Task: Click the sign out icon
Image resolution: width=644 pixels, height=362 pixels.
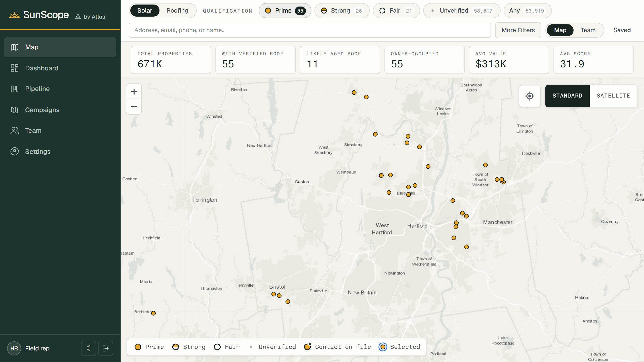Action: [106, 348]
